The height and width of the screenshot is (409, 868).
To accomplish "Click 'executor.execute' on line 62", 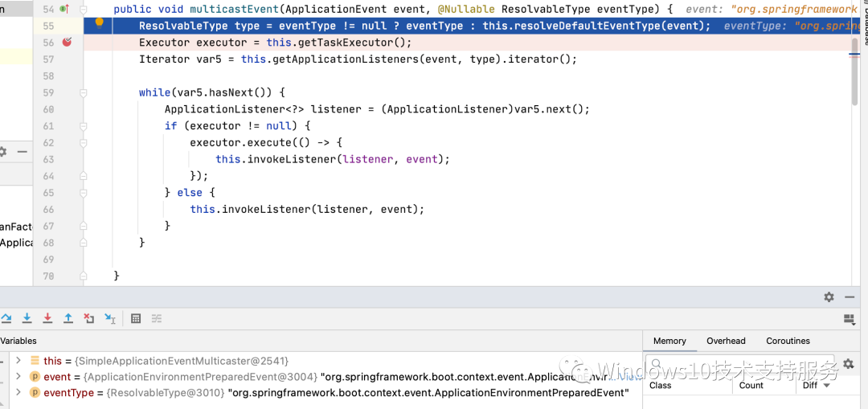I will pyautogui.click(x=241, y=143).
